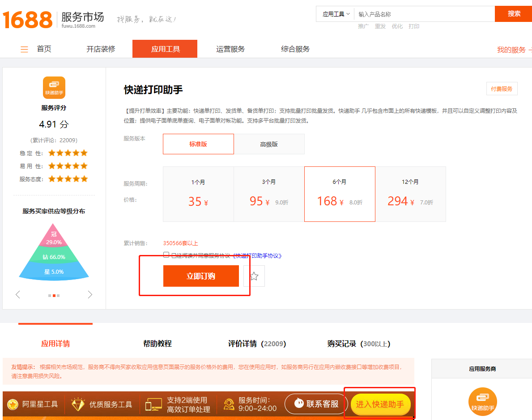This screenshot has height=420, width=532.
Task: Open the 开店装修 nav item
Action: [101, 49]
